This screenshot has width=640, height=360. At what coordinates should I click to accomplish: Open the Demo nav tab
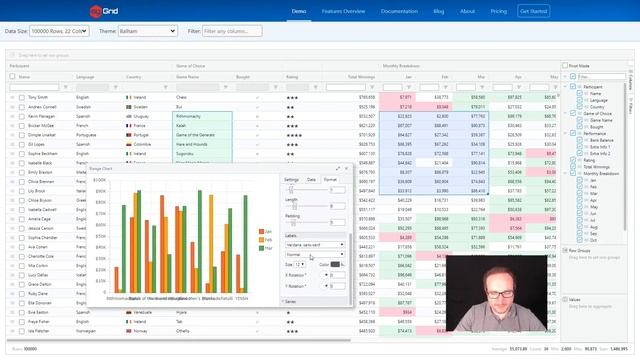299,11
